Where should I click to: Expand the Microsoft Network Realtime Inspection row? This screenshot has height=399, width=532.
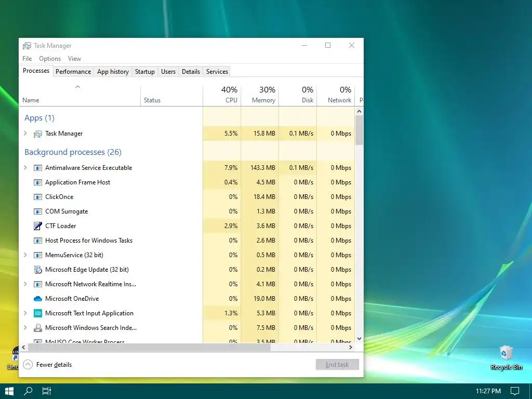click(x=25, y=284)
